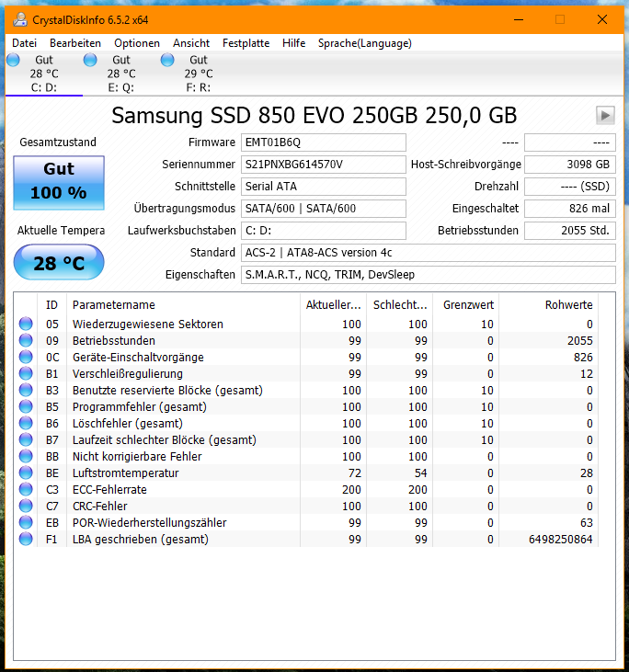The width and height of the screenshot is (629, 672).
Task: Click the raw value 6498250864
Action: point(560,539)
